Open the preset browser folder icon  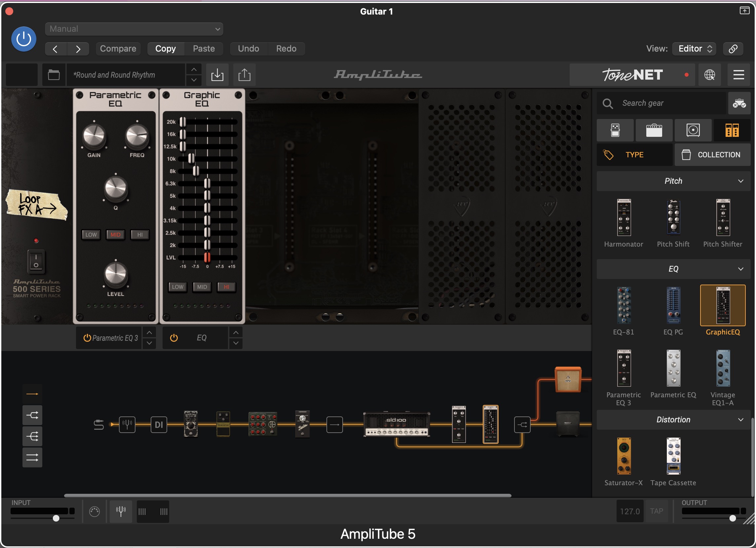[x=54, y=75]
